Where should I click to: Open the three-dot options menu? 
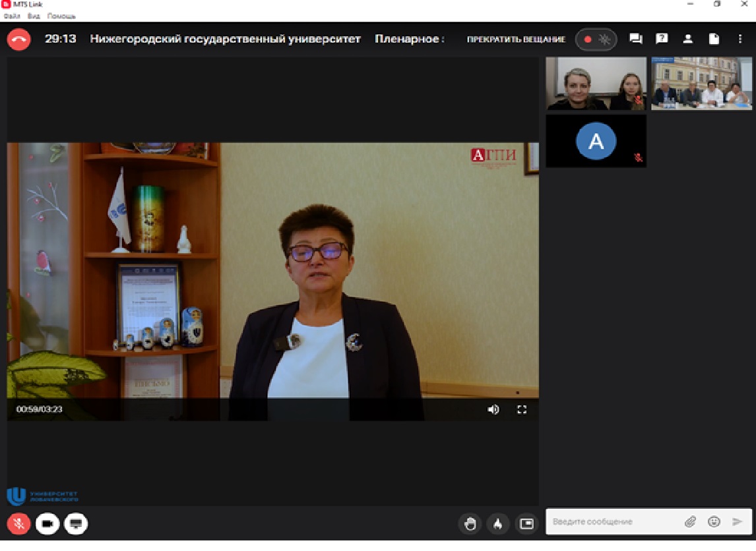click(x=741, y=39)
